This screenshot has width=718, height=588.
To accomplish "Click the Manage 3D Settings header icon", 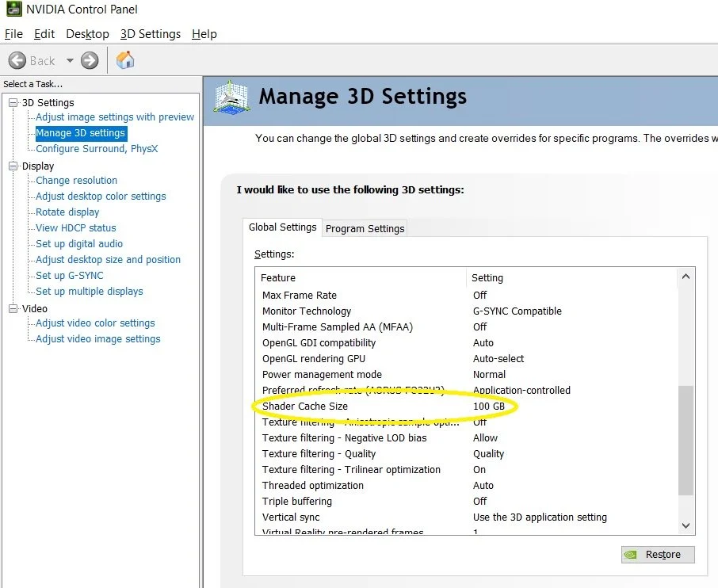I will (x=231, y=97).
